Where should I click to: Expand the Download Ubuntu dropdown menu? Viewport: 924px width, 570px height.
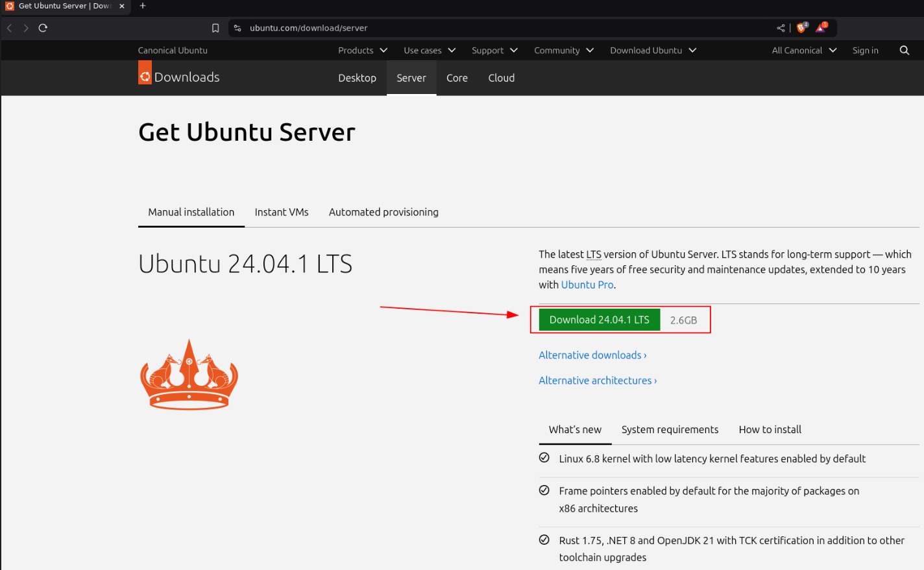pyautogui.click(x=653, y=50)
